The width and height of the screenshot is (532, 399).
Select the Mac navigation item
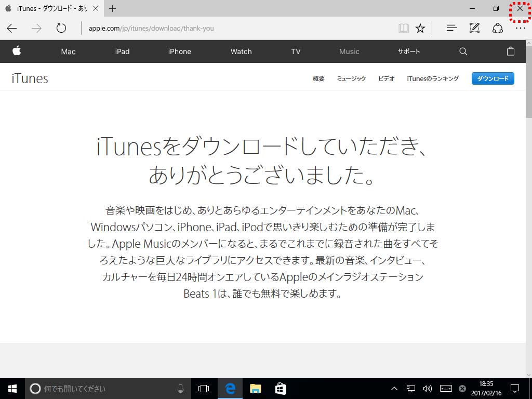[x=68, y=51]
